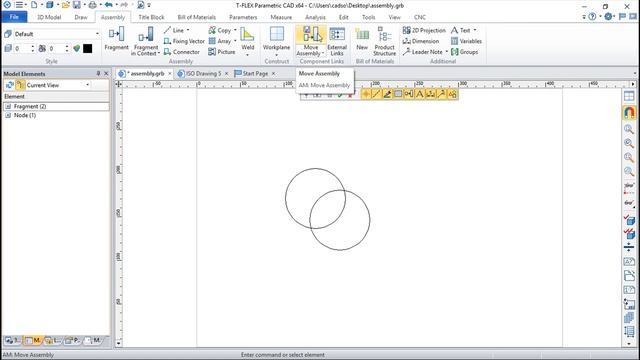Expand the Fragment (2) tree node
The image size is (640, 360).
tap(8, 106)
